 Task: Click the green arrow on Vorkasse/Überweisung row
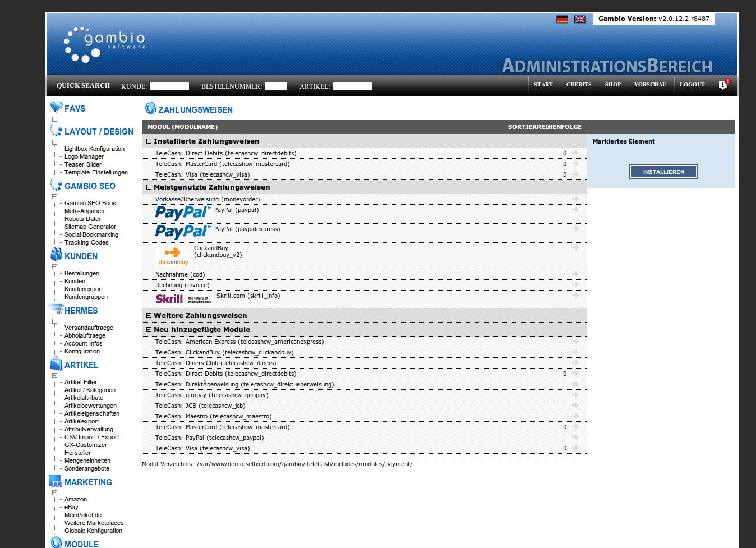(575, 199)
